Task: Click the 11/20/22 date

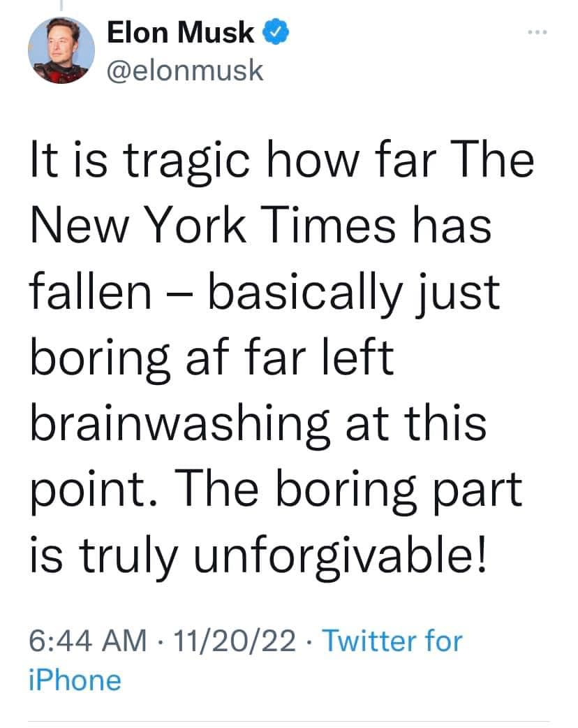Action: [236, 641]
